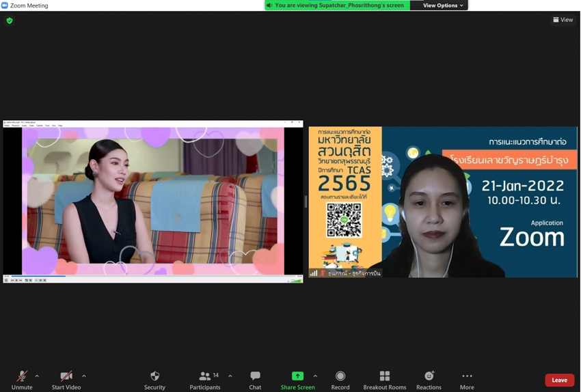Open the Media menu in VLC
The height and width of the screenshot is (392, 581).
point(7,126)
